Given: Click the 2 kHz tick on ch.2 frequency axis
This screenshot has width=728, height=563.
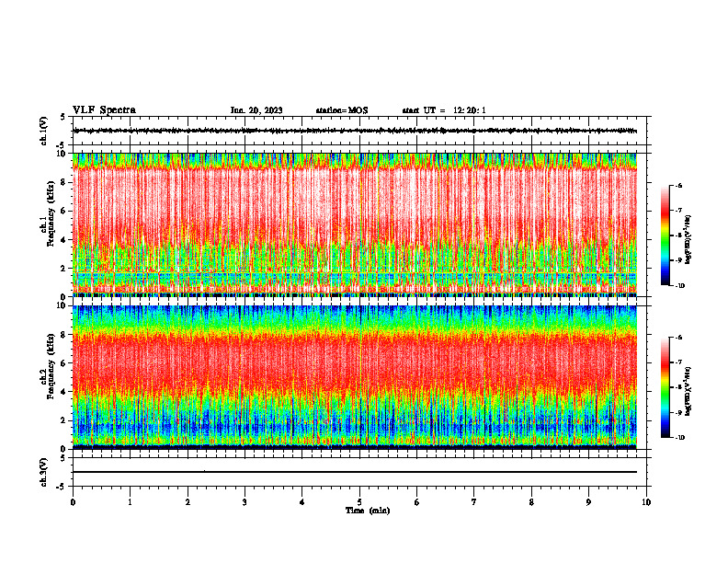Looking at the screenshot, I should click(x=65, y=420).
